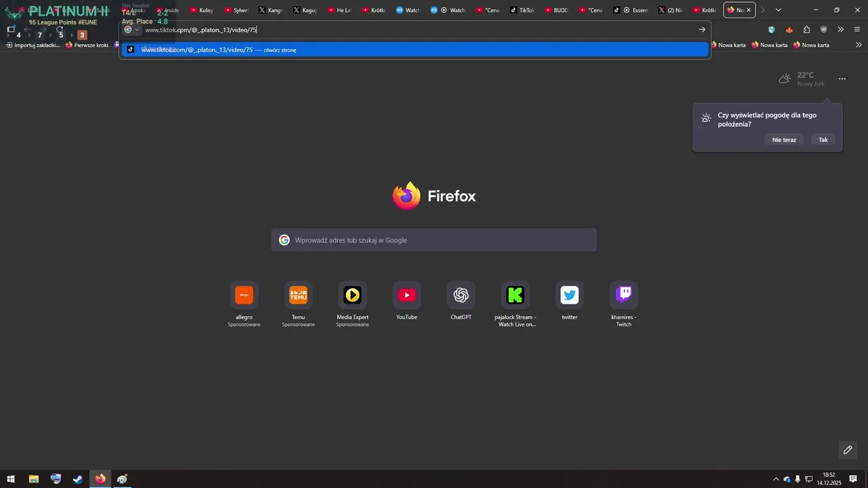Switch to the Kaguy X tab
The image size is (868, 488).
[304, 10]
